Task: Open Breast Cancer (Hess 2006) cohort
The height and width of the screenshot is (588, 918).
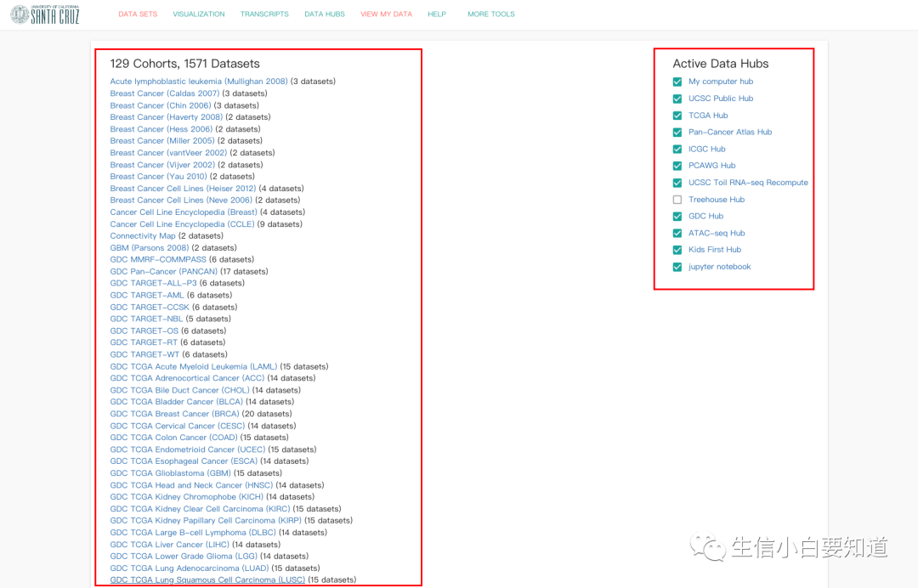Action: click(161, 128)
